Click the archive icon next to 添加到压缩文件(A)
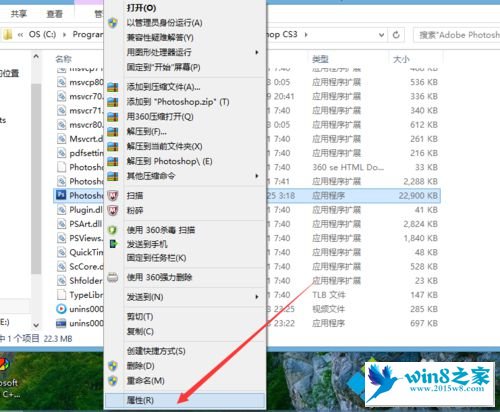Screen dimensions: 500x412 click(113, 87)
